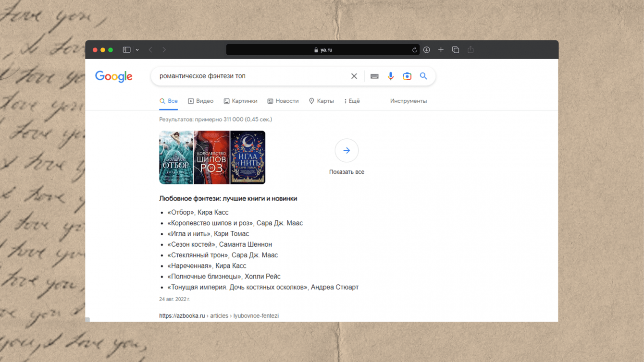The image size is (644, 362).
Task: Click the Share icon in browser toolbar
Action: (x=471, y=50)
